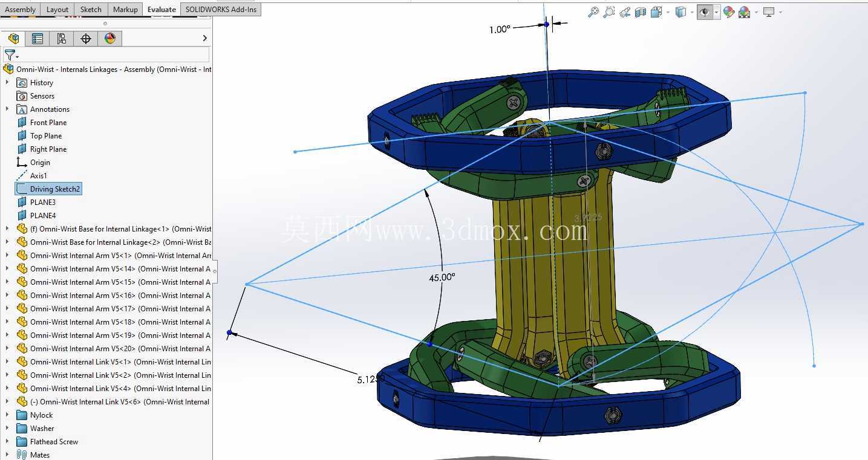
Task: Select the Zoom to Area tool
Action: [x=609, y=12]
